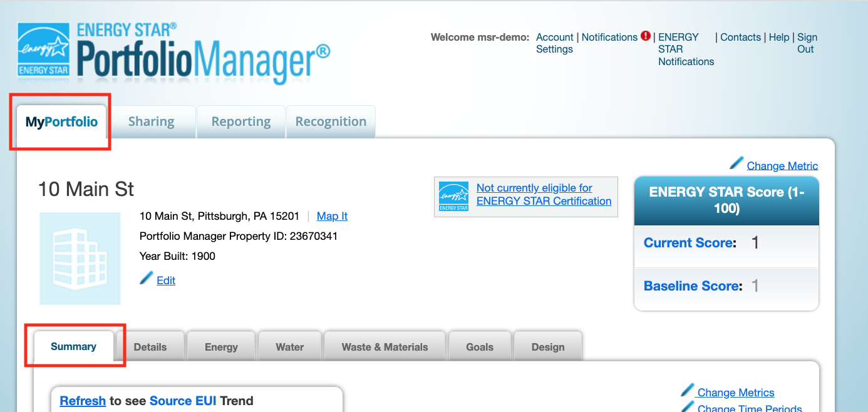Image resolution: width=868 pixels, height=412 pixels.
Task: Click the Change Time Periods link
Action: point(750,408)
